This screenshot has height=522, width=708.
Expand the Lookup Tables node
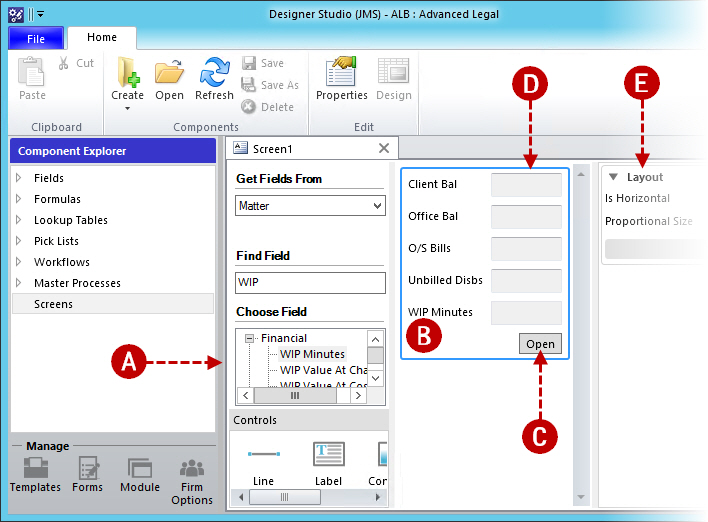18,220
